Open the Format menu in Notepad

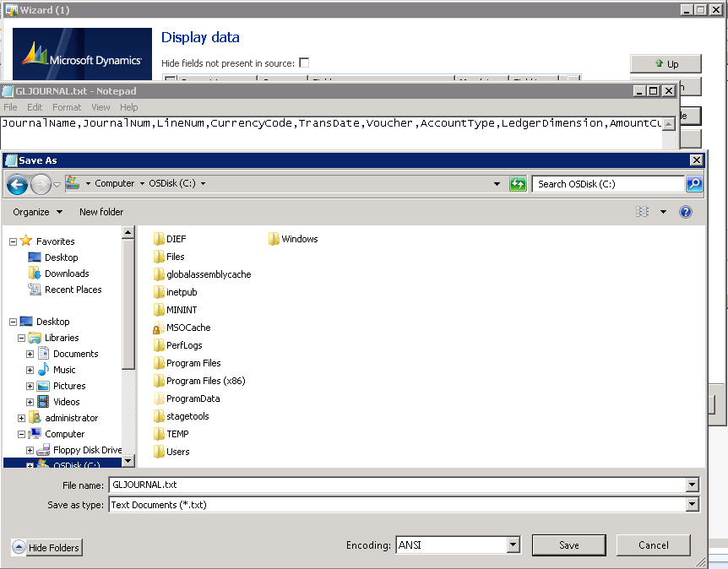pos(66,107)
